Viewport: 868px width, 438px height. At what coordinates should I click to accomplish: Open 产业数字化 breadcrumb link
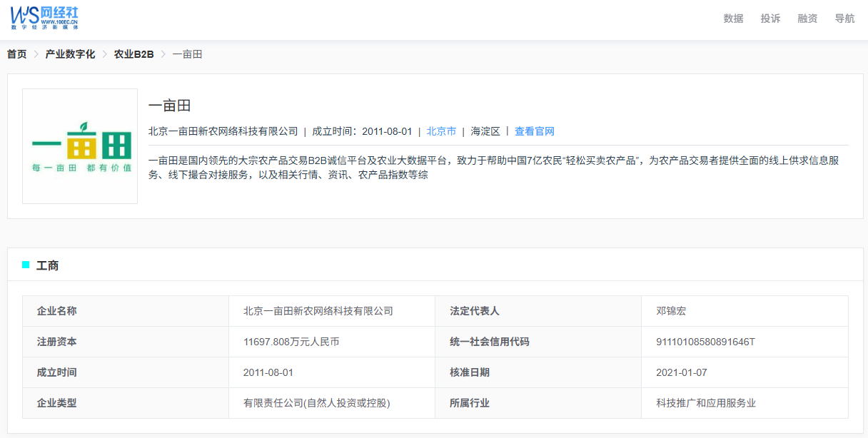(70, 54)
